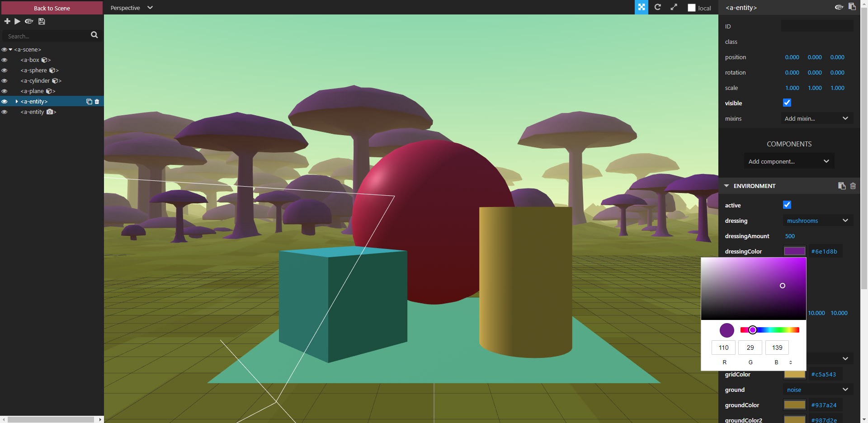Hide the a-sphere entity
This screenshot has height=423, width=868.
point(4,70)
